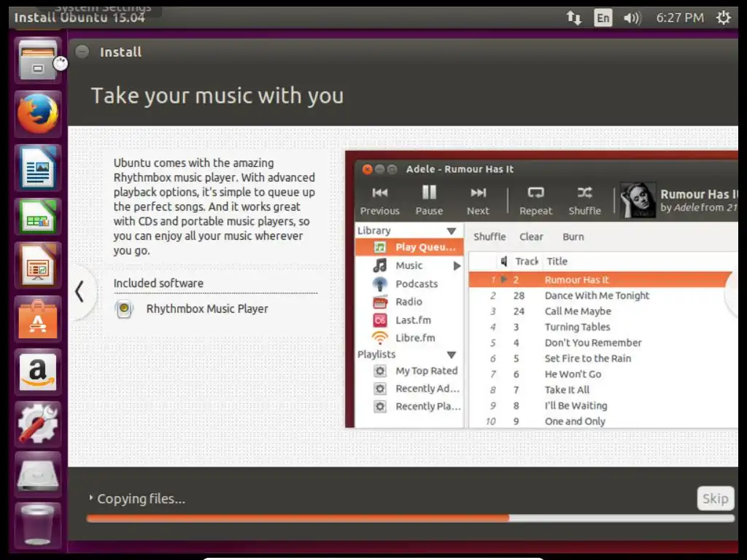This screenshot has height=560, width=747.
Task: Open LibreOffice Writer from the launcher
Action: (x=38, y=168)
